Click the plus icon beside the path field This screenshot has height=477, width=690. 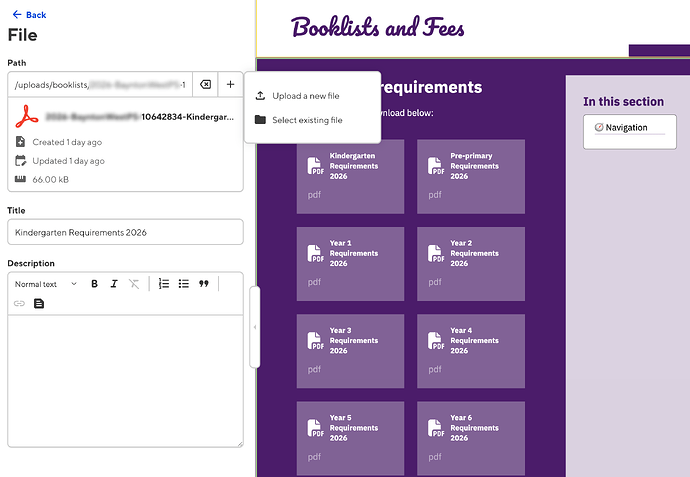(230, 85)
